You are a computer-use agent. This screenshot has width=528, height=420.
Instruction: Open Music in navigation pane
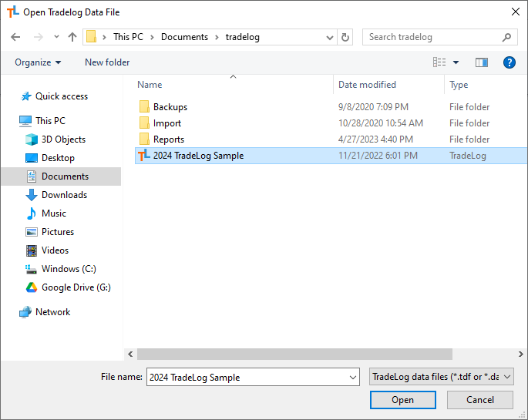pyautogui.click(x=53, y=213)
